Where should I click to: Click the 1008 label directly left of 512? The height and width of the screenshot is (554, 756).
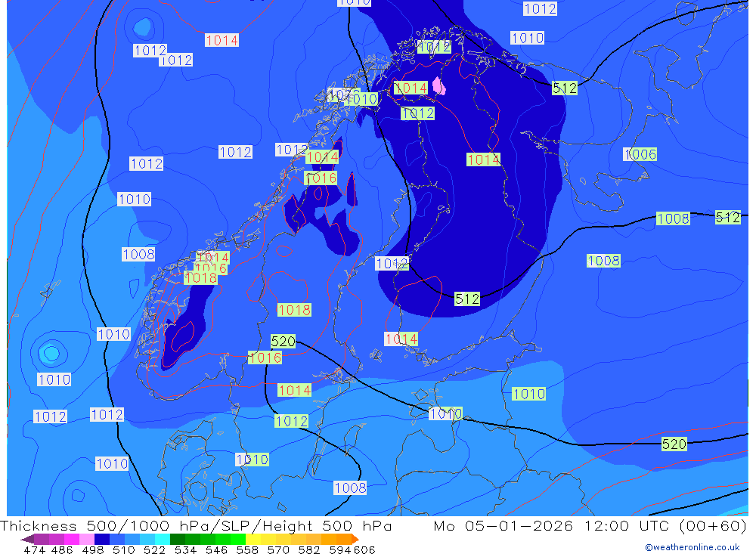tap(673, 219)
